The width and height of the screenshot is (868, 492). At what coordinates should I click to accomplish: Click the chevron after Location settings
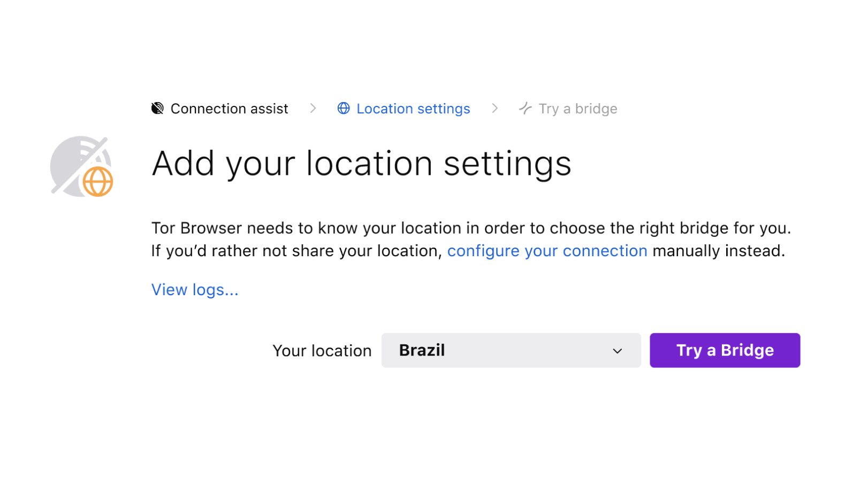click(x=495, y=109)
